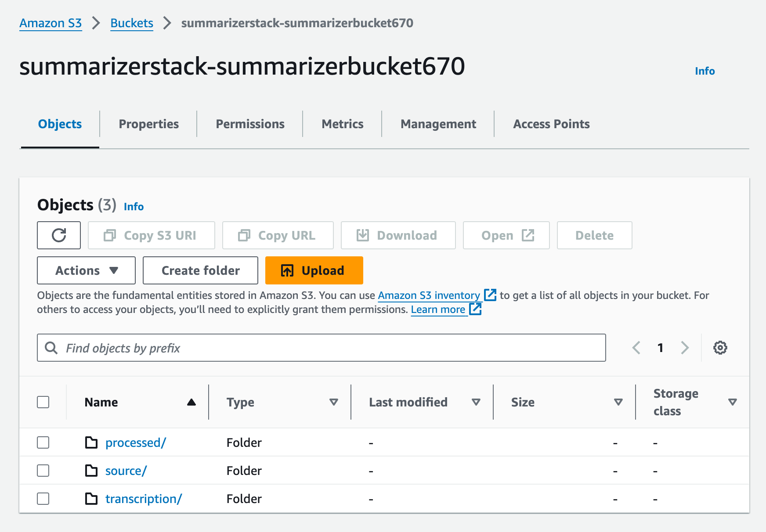Click the refresh objects icon button
The height and width of the screenshot is (532, 766).
tap(59, 235)
